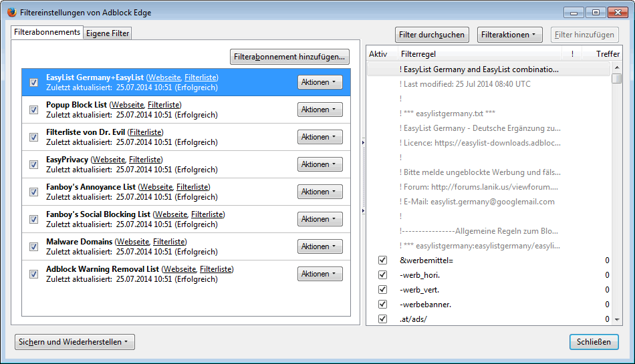Toggle Popup Block List subscription checkbox
This screenshot has width=635, height=364.
pos(34,110)
